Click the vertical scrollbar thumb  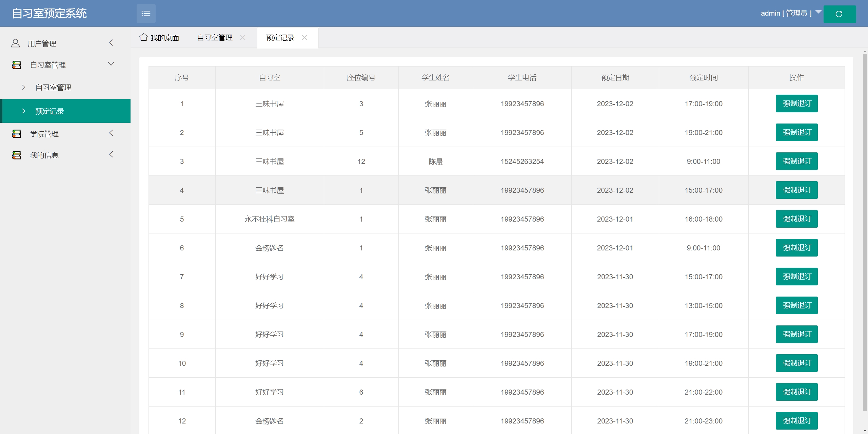865,232
